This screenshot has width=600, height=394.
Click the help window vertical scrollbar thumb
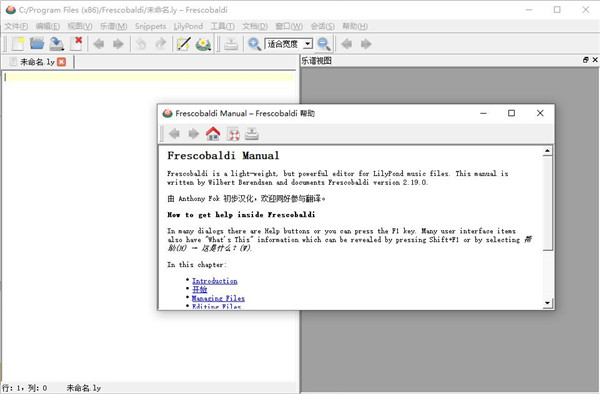coord(548,204)
